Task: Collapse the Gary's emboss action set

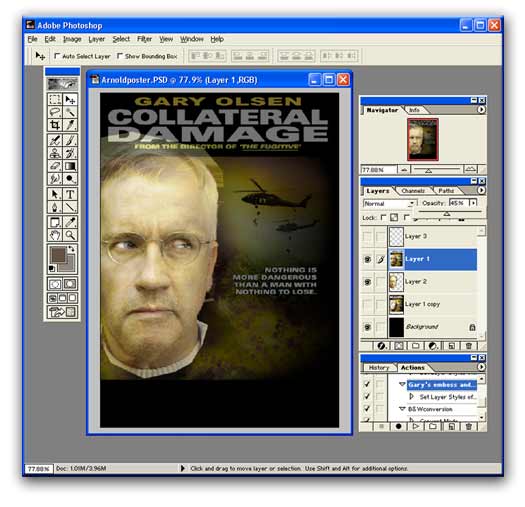Action: coord(402,384)
